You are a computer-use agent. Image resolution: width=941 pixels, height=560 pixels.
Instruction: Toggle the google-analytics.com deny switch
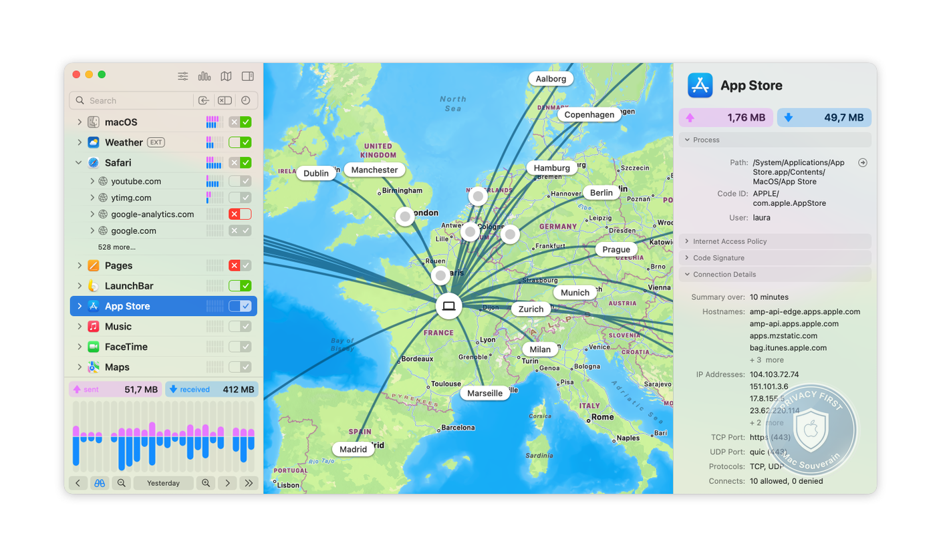240,215
